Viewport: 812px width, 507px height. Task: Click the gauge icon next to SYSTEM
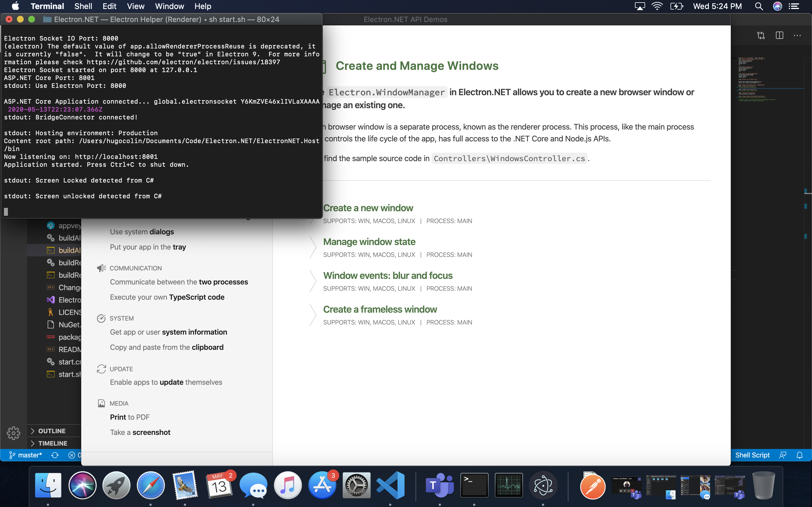tap(101, 318)
